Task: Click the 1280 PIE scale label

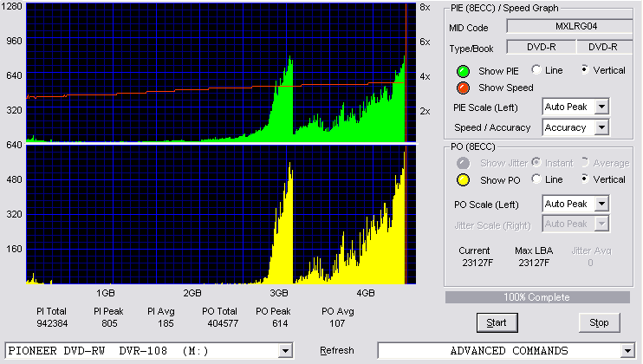Action: (x=12, y=6)
